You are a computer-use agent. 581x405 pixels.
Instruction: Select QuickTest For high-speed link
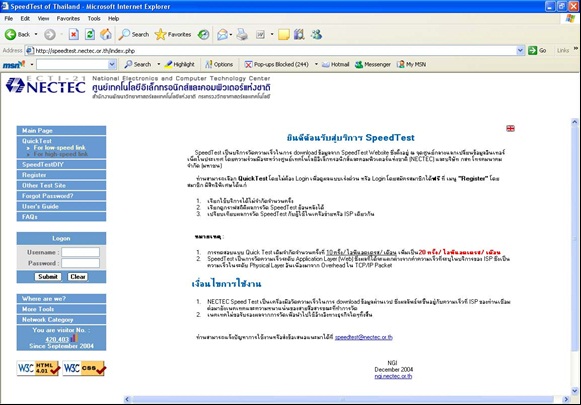point(60,154)
